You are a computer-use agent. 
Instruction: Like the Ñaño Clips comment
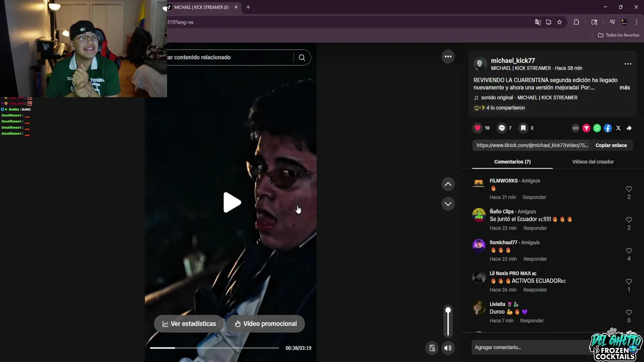pyautogui.click(x=628, y=220)
